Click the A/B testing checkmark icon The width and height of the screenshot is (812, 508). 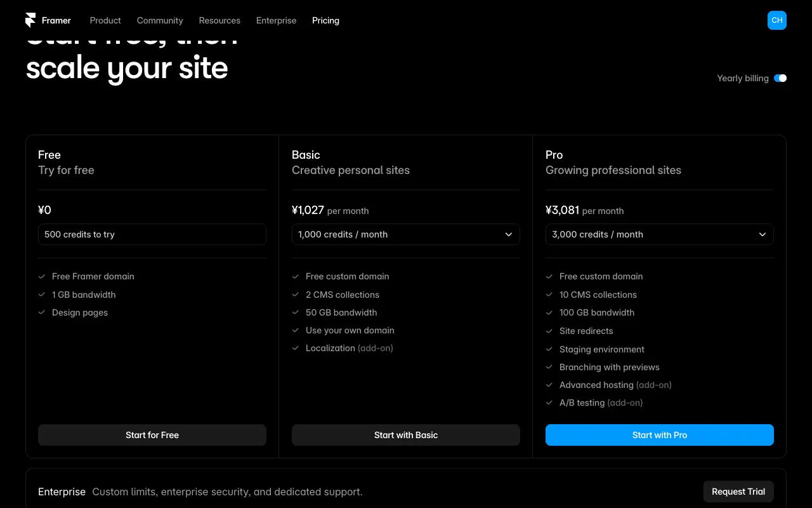coord(549,403)
